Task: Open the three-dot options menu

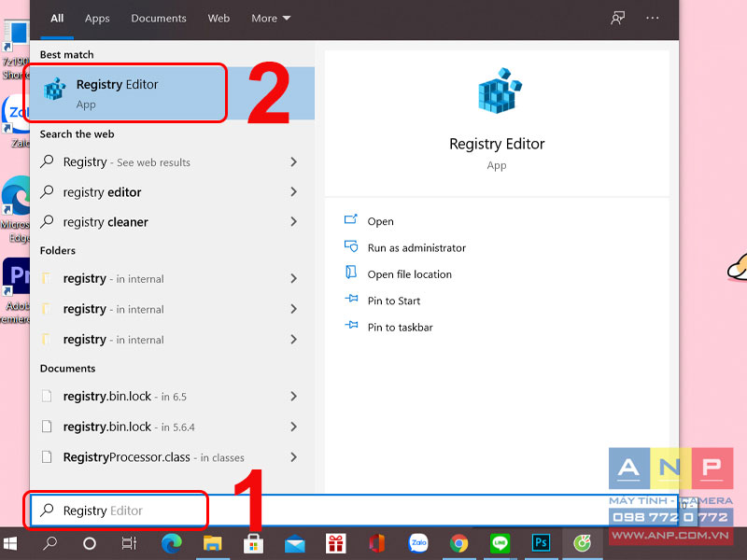Action: 652,18
